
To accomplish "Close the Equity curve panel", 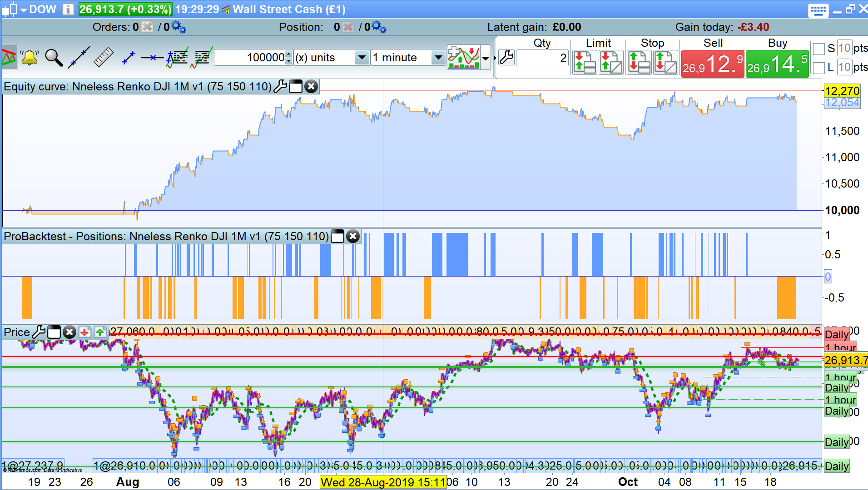I will click(x=311, y=86).
